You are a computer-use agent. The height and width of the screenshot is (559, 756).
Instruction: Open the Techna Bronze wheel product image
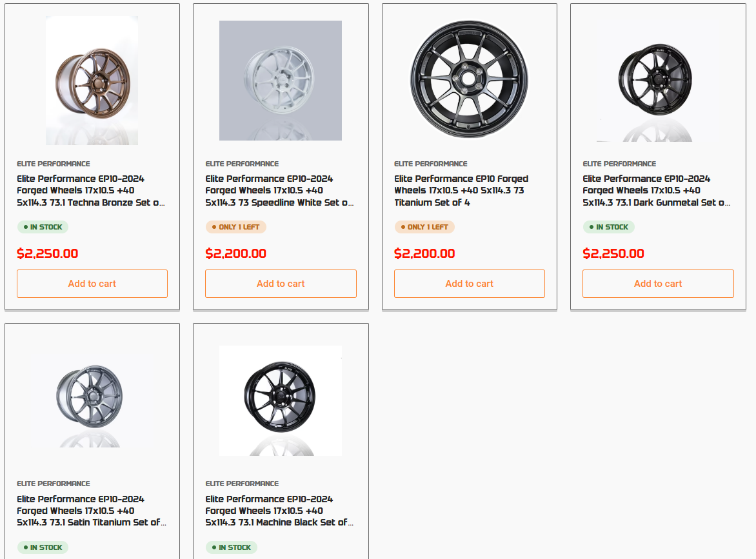tap(92, 81)
